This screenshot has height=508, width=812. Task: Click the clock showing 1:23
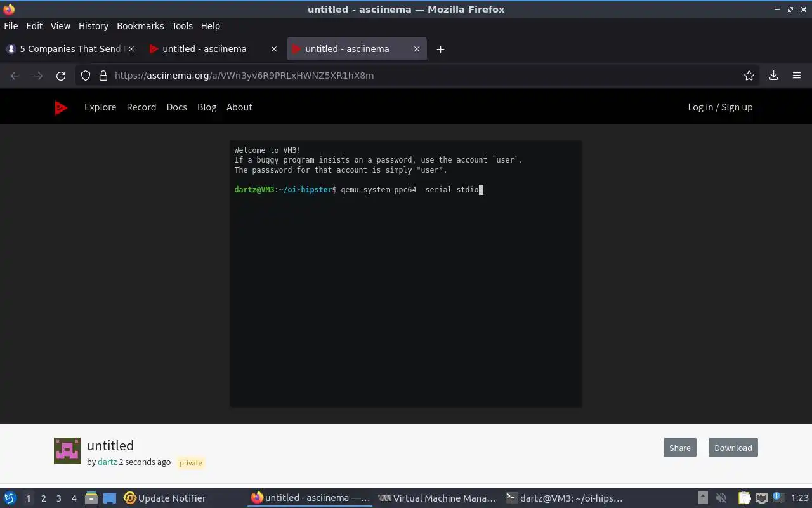coord(800,498)
